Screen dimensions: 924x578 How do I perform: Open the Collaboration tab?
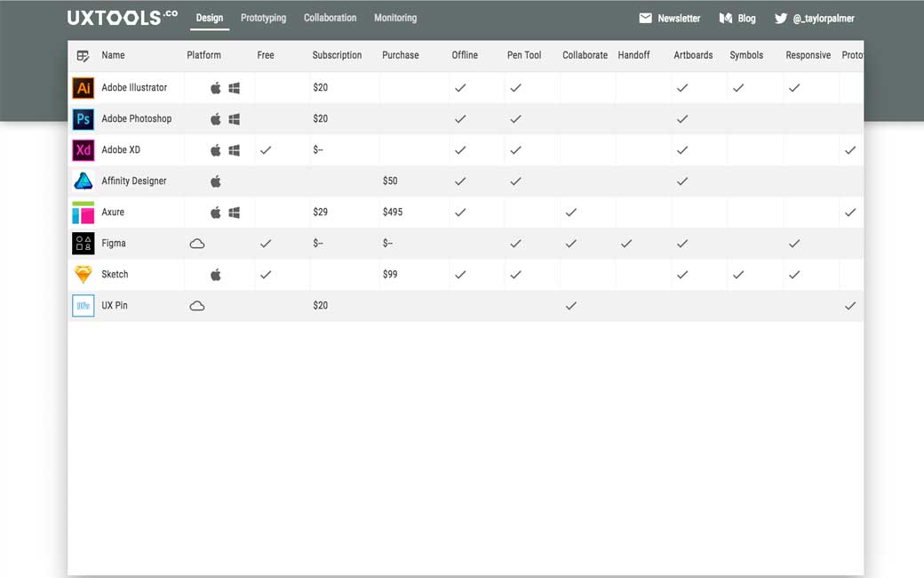coord(330,18)
